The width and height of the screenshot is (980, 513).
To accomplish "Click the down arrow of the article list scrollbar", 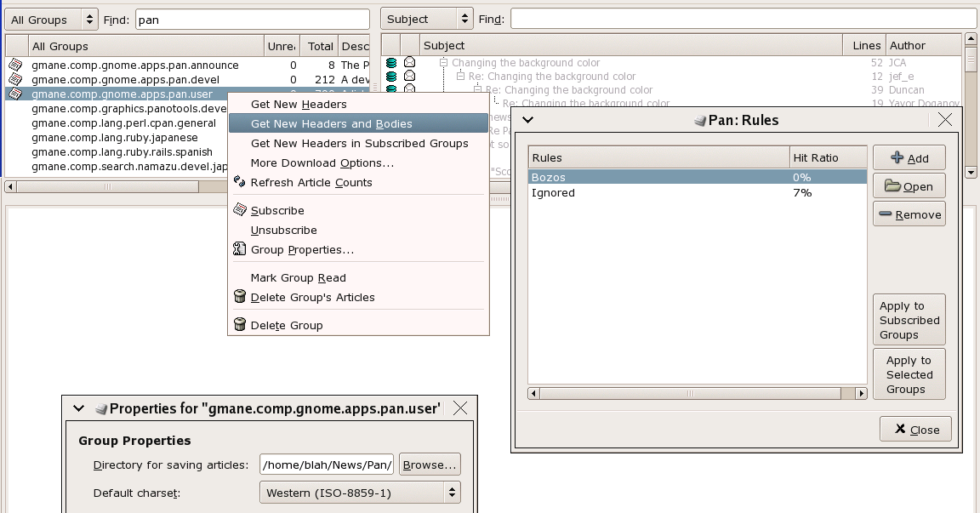I will pos(971,172).
